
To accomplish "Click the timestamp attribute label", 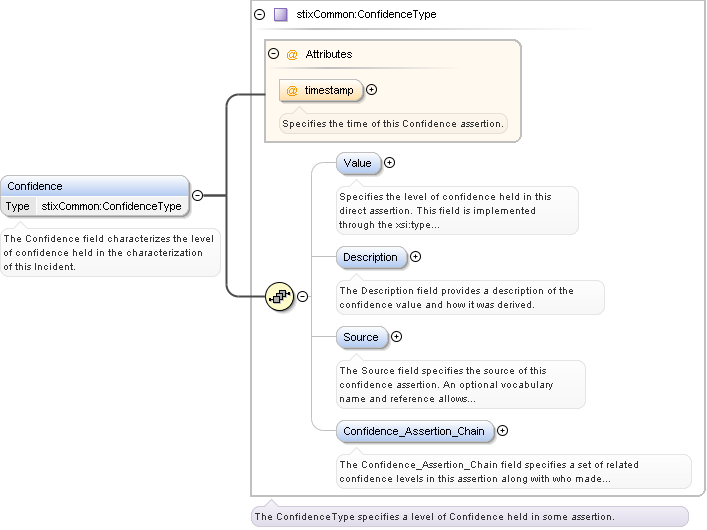I will [329, 90].
